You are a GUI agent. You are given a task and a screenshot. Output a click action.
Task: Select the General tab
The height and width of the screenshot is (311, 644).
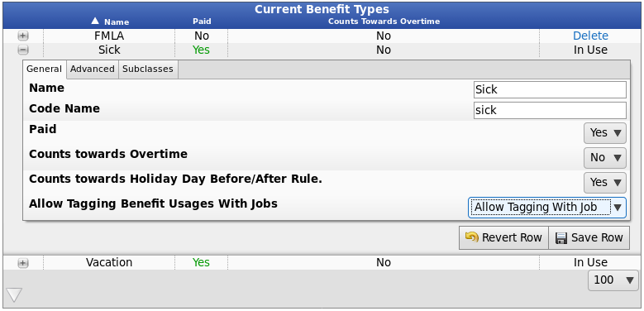[44, 69]
